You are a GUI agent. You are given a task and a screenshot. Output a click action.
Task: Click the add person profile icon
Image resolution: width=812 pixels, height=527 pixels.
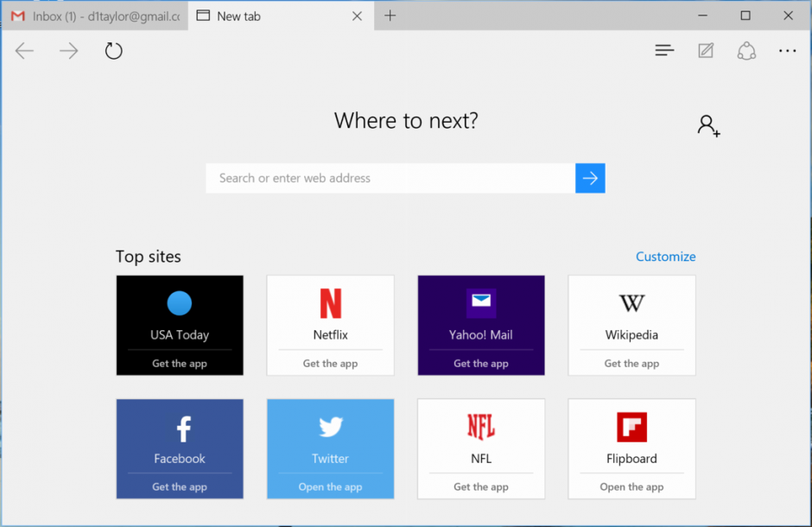708,125
